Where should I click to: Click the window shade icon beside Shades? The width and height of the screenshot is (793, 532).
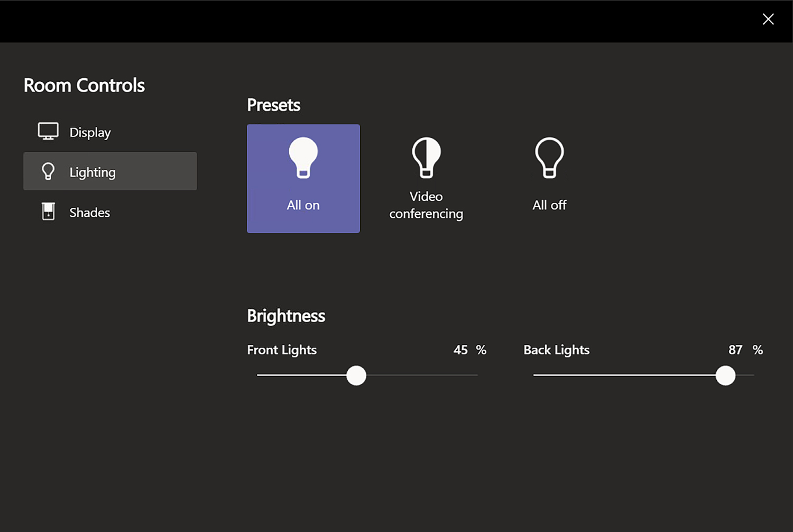48,212
